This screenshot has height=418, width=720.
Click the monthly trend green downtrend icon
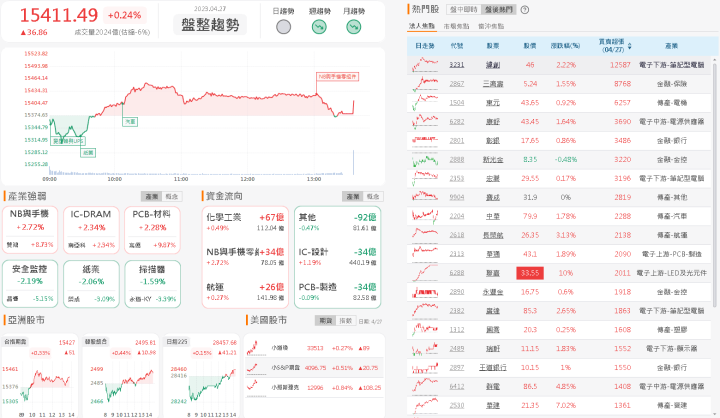point(354,27)
